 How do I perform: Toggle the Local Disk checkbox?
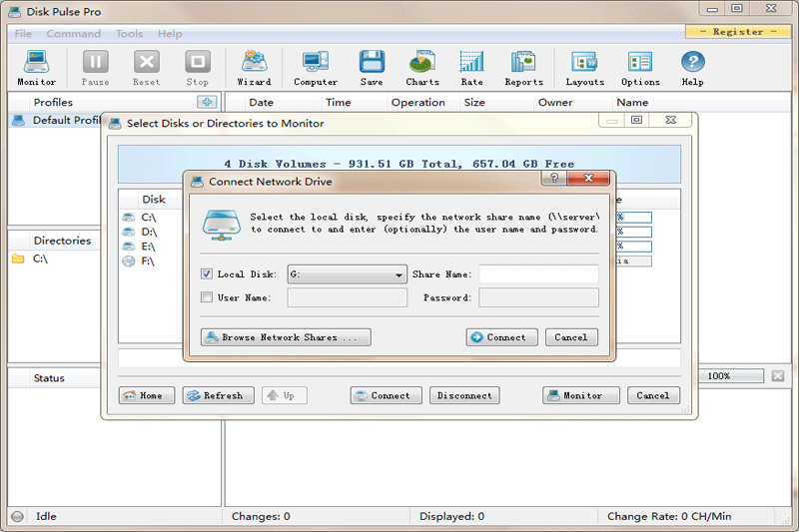tap(207, 273)
